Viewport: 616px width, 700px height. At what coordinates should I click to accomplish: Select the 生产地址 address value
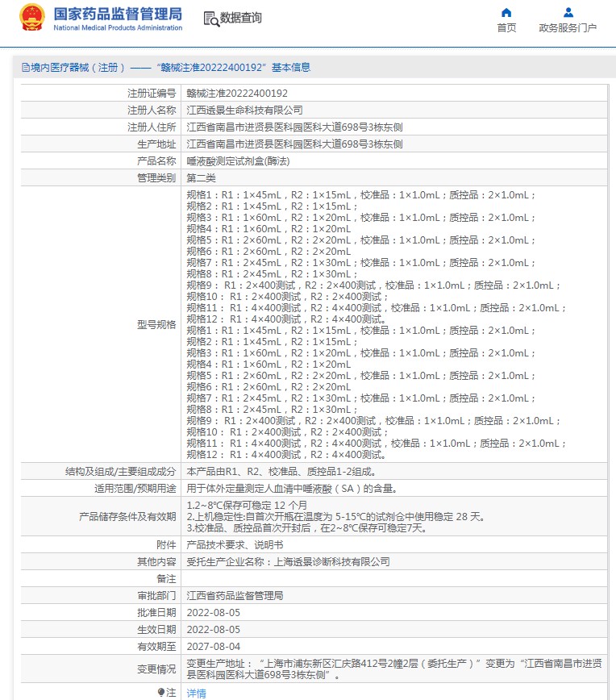click(294, 144)
